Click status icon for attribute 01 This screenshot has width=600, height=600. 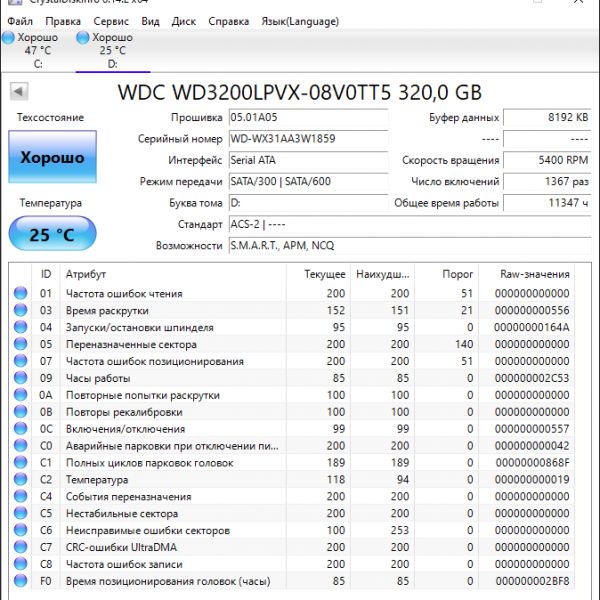coord(20,293)
